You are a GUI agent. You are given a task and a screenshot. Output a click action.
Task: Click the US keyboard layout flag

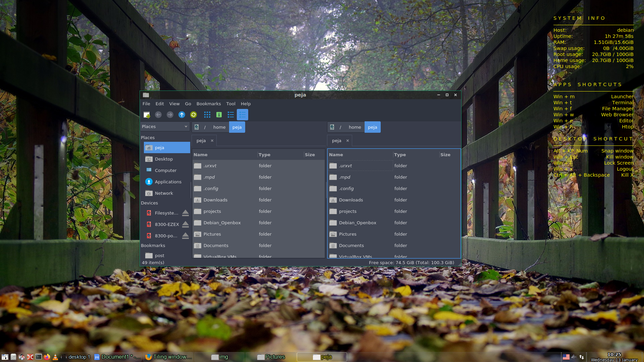[x=566, y=357]
